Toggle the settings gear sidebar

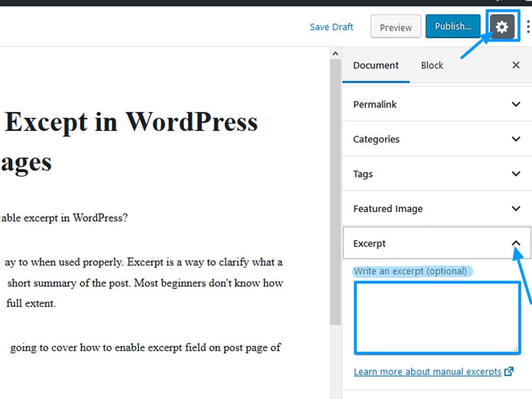point(502,27)
